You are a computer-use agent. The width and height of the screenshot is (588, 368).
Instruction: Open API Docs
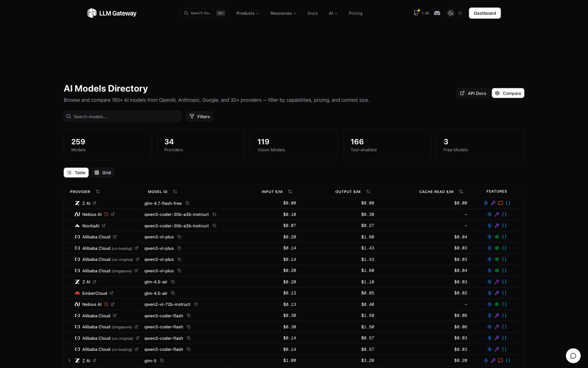pos(473,93)
